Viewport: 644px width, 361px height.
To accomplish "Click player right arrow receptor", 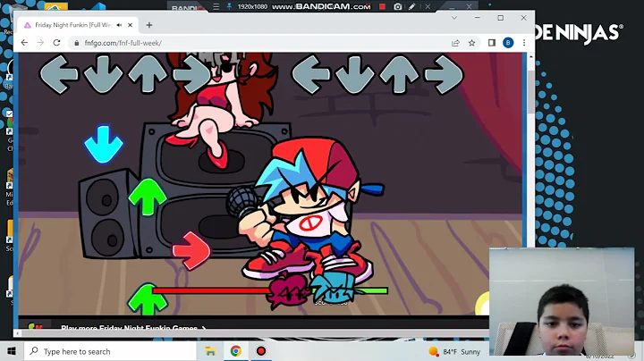I will tap(444, 74).
